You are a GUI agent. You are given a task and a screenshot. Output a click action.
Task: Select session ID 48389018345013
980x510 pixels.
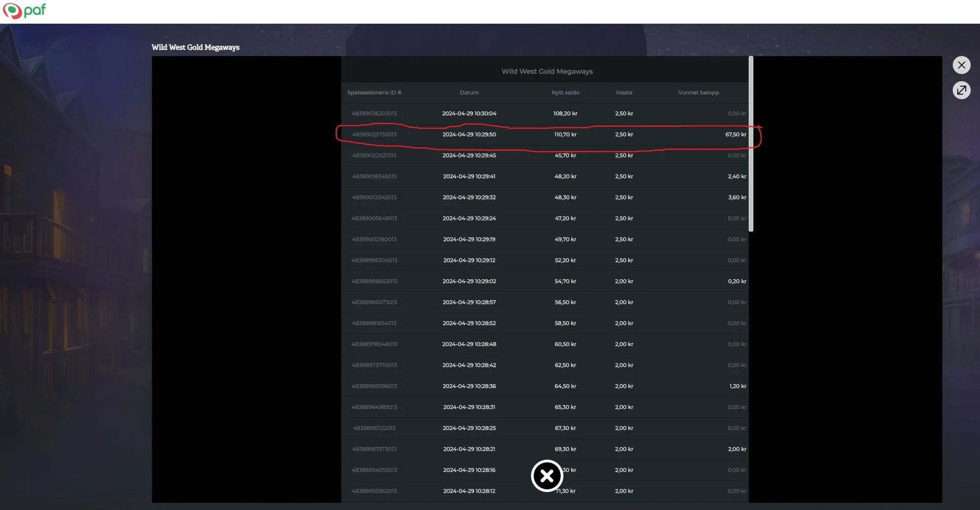click(x=374, y=176)
